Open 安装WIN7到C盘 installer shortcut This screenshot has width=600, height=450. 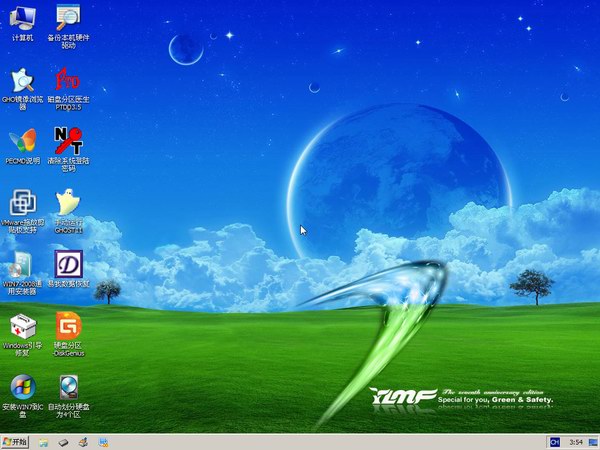coord(22,388)
